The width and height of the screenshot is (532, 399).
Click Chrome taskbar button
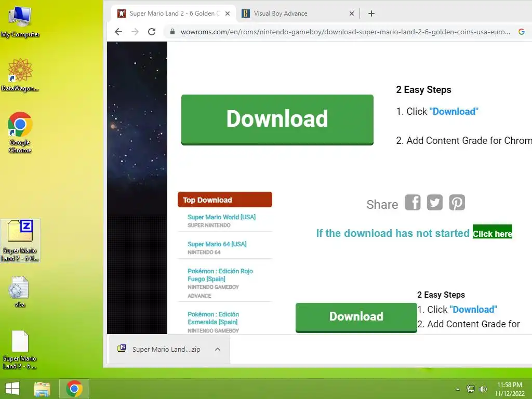pyautogui.click(x=74, y=389)
